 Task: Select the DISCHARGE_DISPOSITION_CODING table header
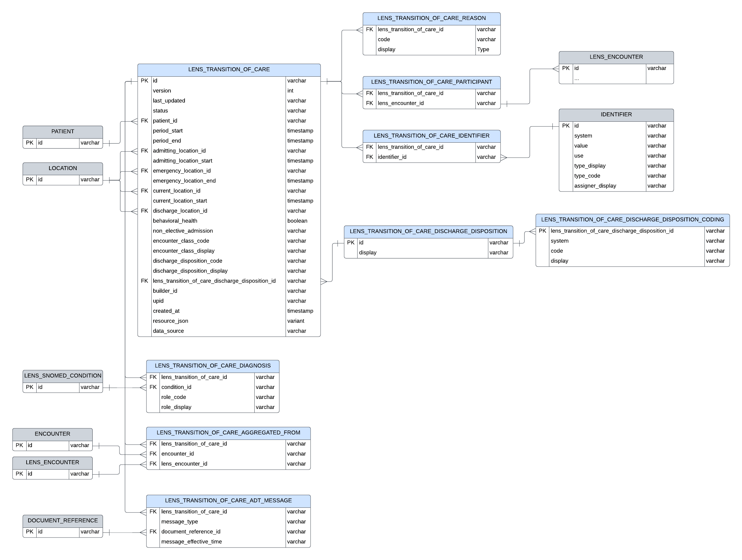click(632, 220)
